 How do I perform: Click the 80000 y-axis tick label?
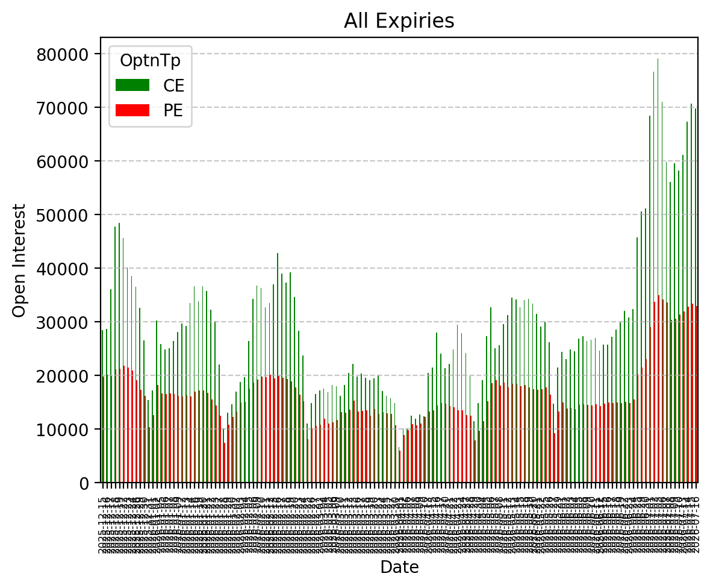pos(62,54)
